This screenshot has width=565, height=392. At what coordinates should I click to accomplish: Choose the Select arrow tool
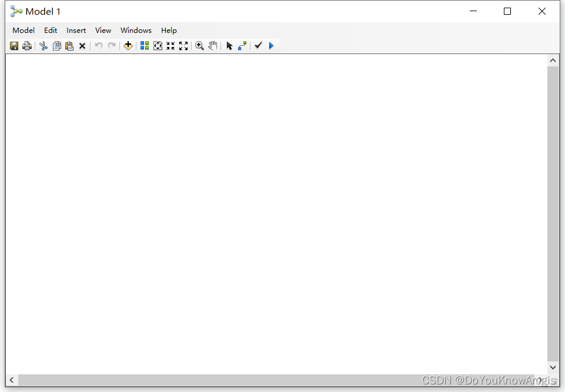(229, 46)
